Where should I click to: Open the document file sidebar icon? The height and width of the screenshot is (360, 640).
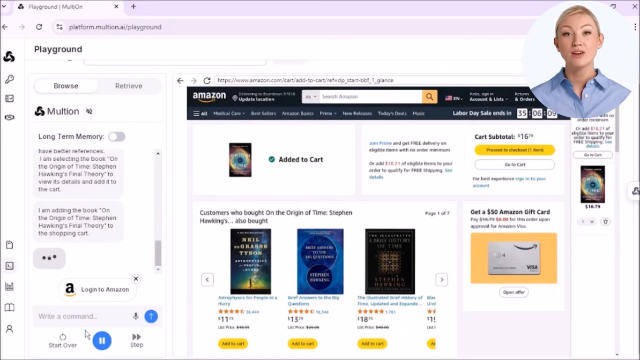pos(9,245)
